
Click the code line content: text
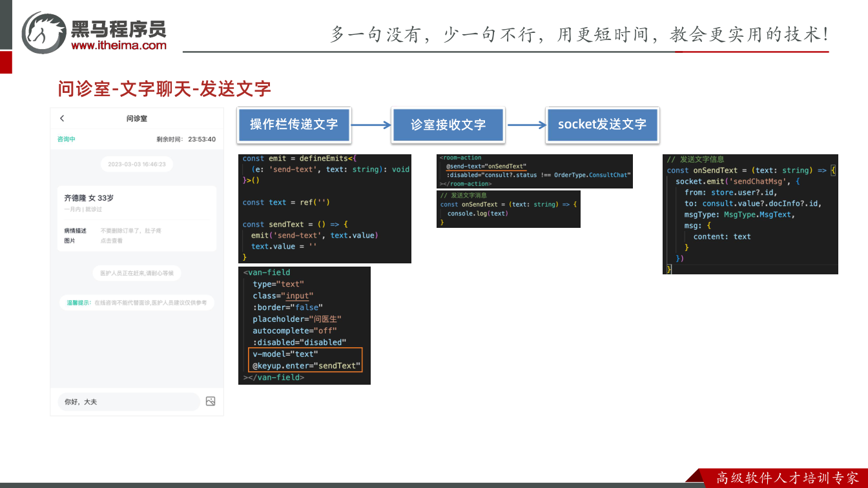tap(722, 236)
